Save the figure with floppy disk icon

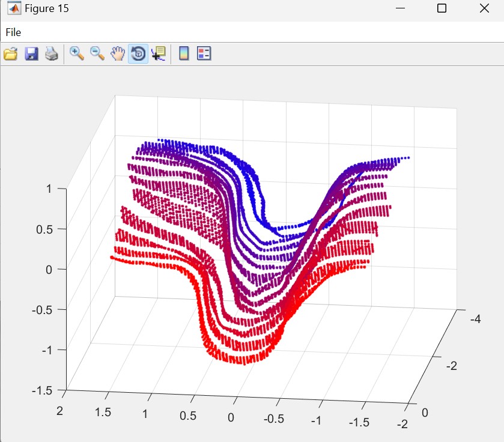point(31,54)
